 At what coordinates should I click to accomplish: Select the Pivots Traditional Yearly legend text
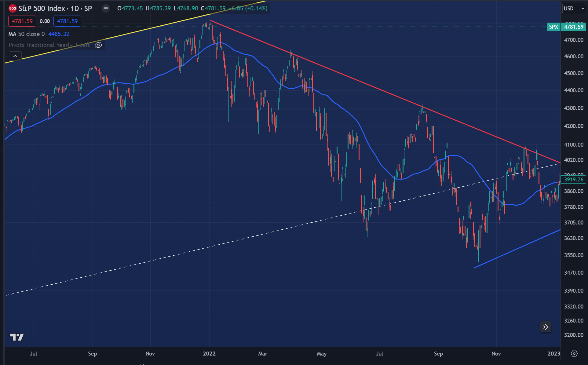(49, 45)
